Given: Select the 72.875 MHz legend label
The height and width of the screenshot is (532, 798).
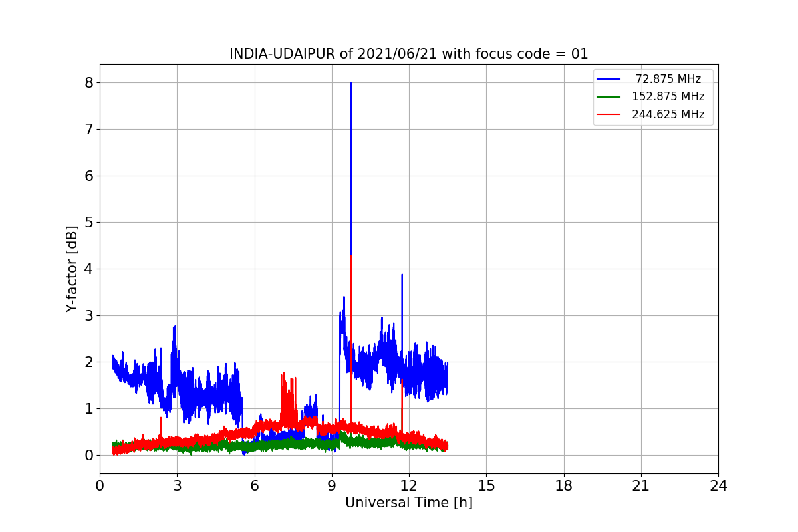Looking at the screenshot, I should [668, 79].
